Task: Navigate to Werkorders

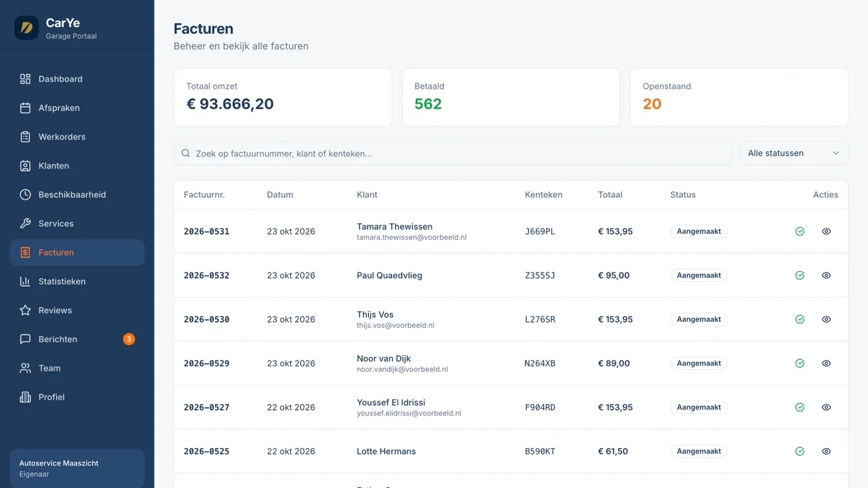Action: click(77, 137)
